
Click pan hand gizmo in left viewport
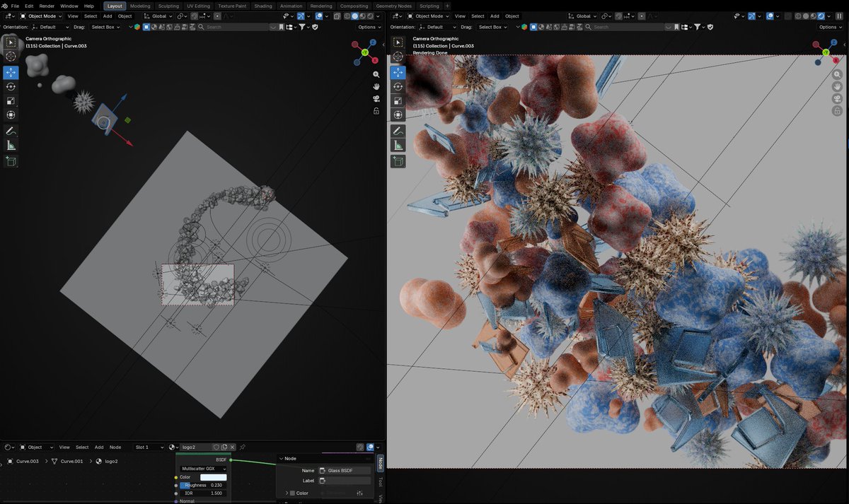[376, 86]
